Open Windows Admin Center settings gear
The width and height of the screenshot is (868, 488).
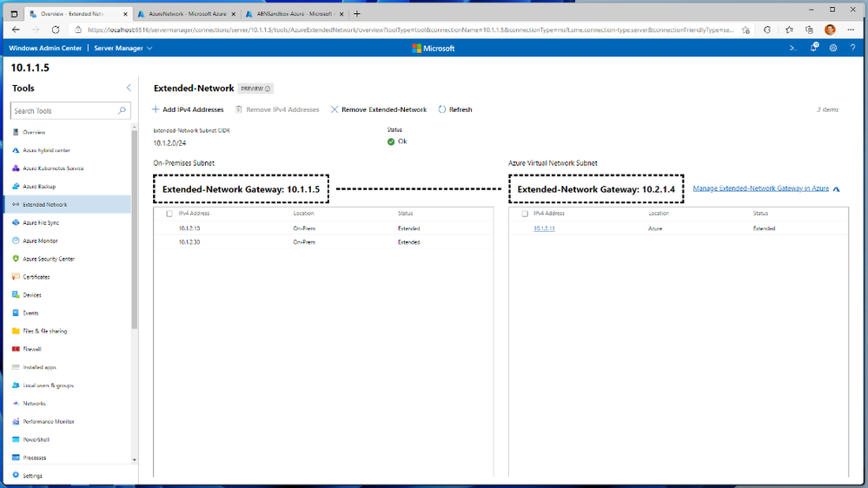(x=833, y=48)
